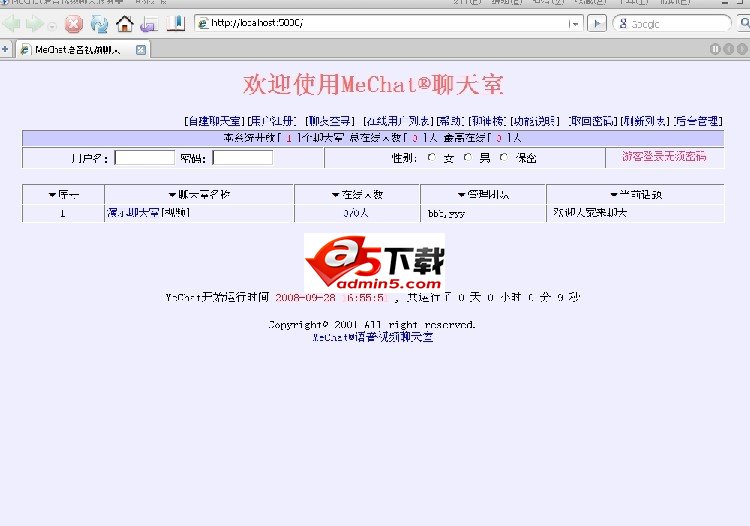The height and width of the screenshot is (526, 750).
Task: Go to the Home page icon
Action: (125, 23)
